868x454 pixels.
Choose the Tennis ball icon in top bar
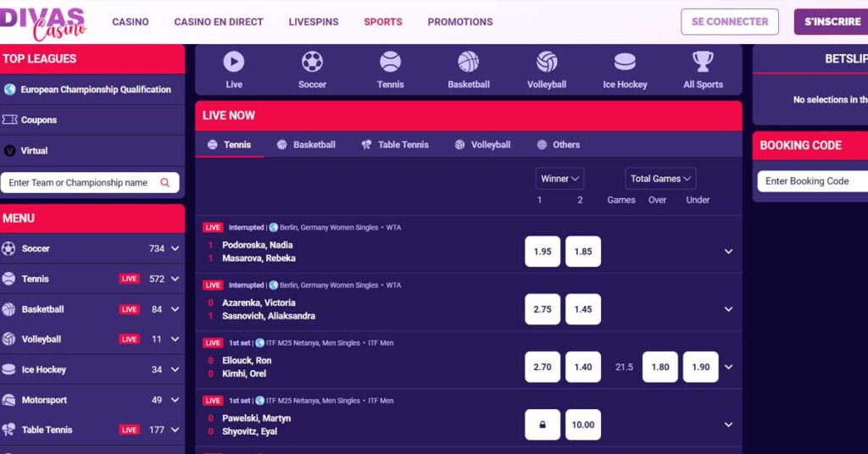click(x=390, y=61)
